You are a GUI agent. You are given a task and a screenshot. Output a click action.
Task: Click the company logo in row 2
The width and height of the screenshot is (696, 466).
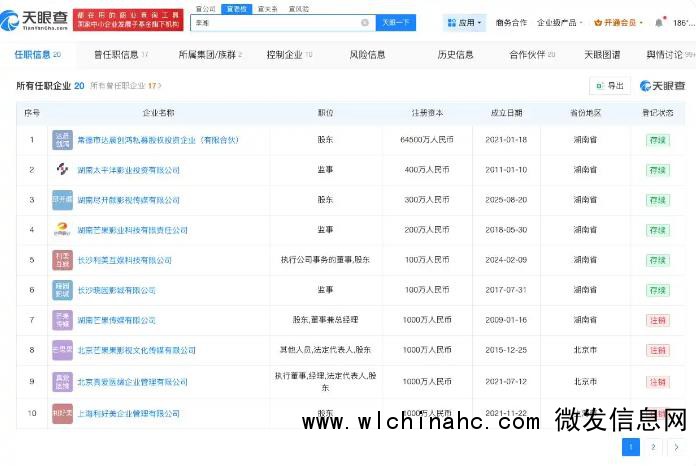tap(62, 170)
